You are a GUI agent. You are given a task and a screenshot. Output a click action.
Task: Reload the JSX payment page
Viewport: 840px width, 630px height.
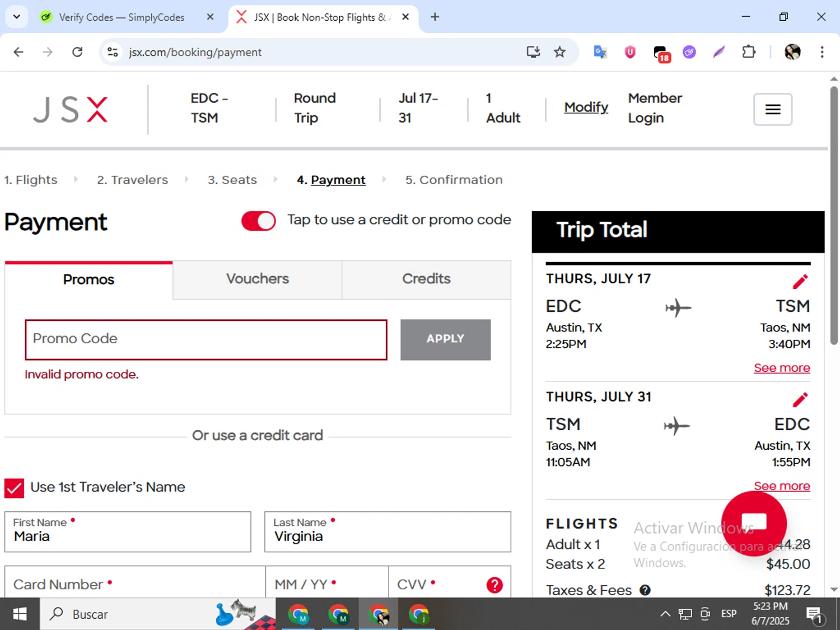77,52
